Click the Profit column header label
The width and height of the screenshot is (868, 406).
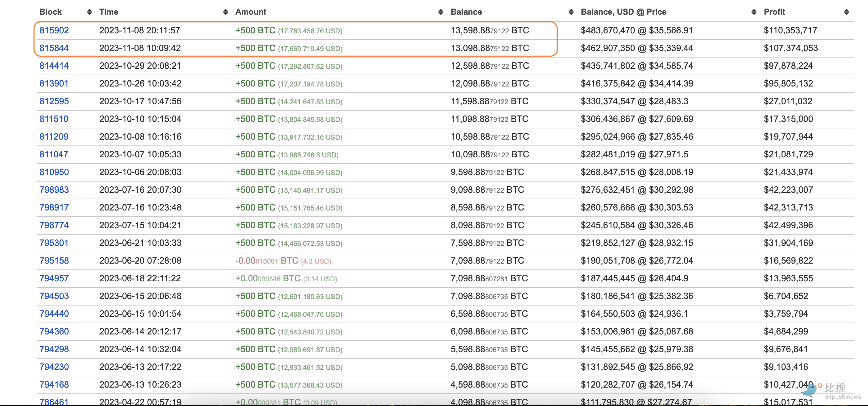coord(774,12)
